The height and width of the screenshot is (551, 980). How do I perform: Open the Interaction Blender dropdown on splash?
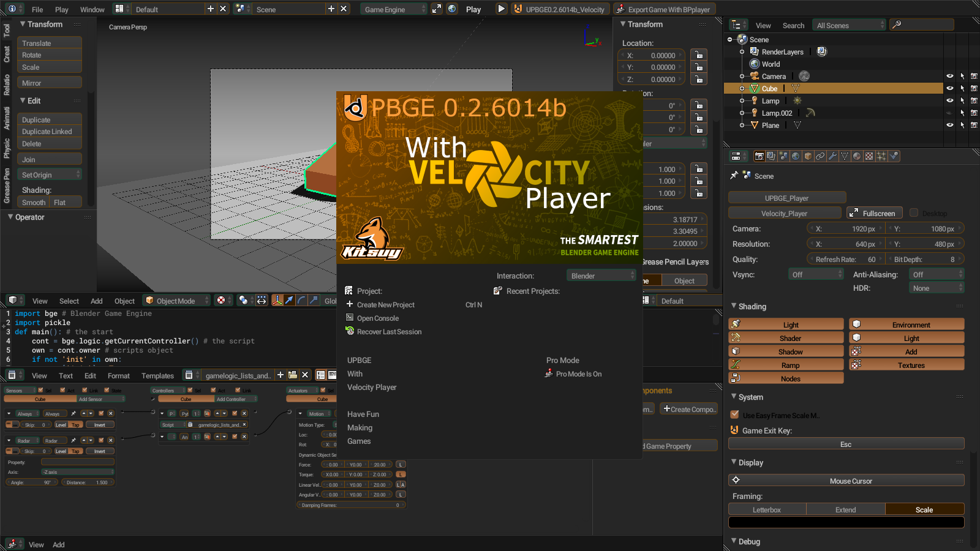click(x=601, y=275)
